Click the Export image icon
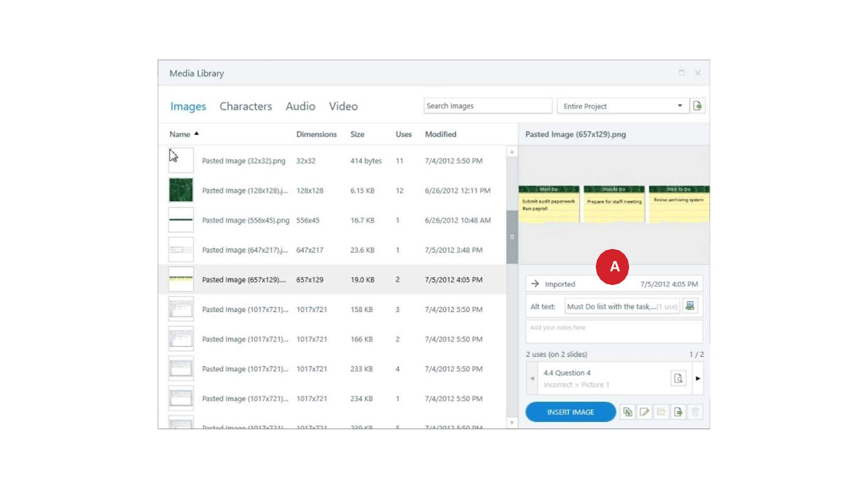Viewport: 868px width, 489px height. (x=678, y=412)
